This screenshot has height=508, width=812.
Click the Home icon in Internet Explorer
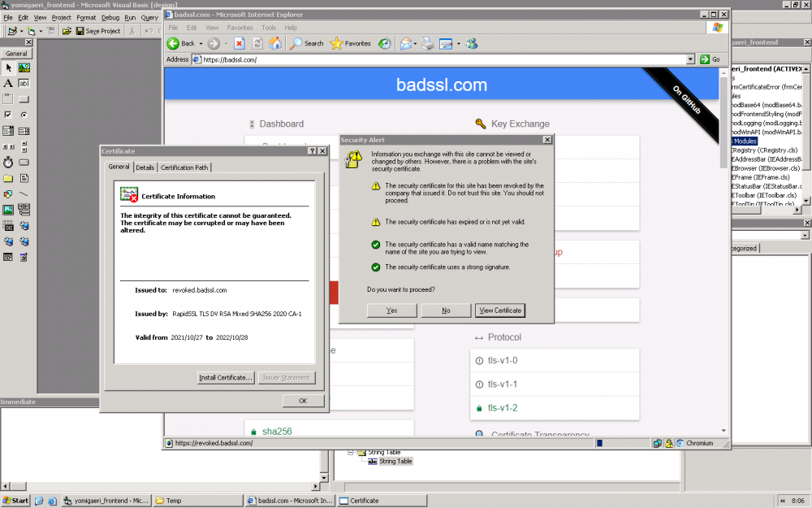(x=275, y=43)
